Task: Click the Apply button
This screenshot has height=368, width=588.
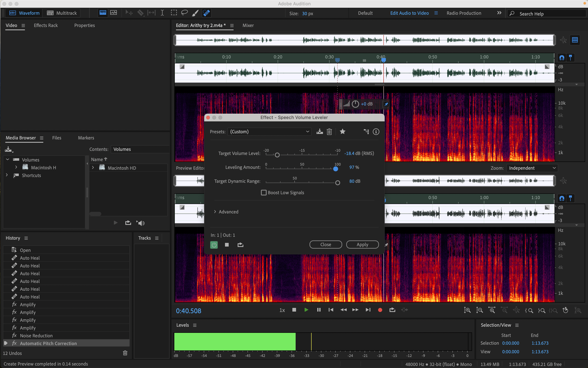Action: (x=362, y=244)
